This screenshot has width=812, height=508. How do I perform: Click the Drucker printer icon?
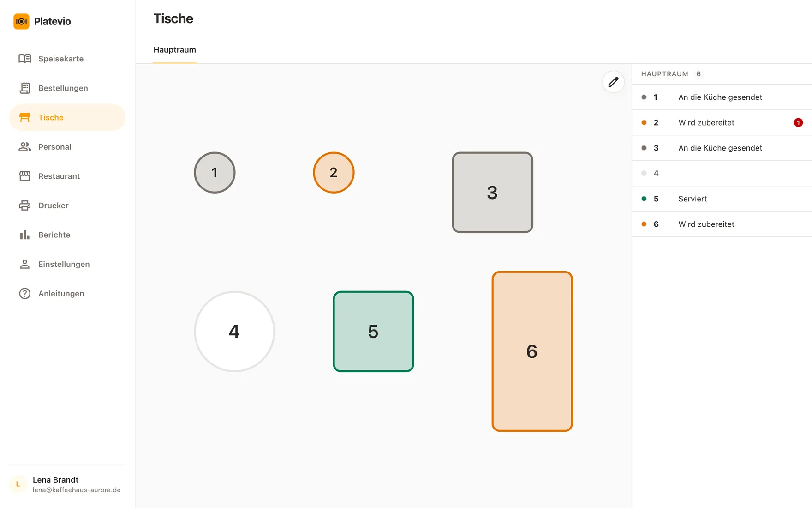point(25,206)
